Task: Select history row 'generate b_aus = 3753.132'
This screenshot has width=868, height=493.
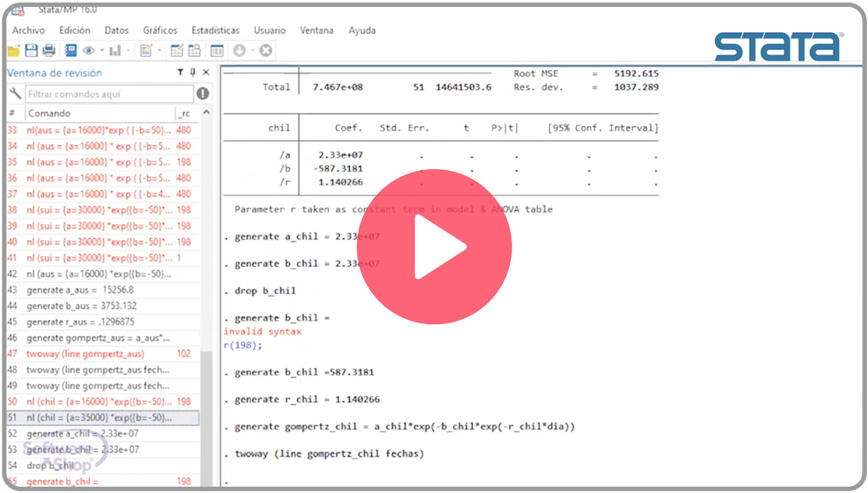Action: 103,306
